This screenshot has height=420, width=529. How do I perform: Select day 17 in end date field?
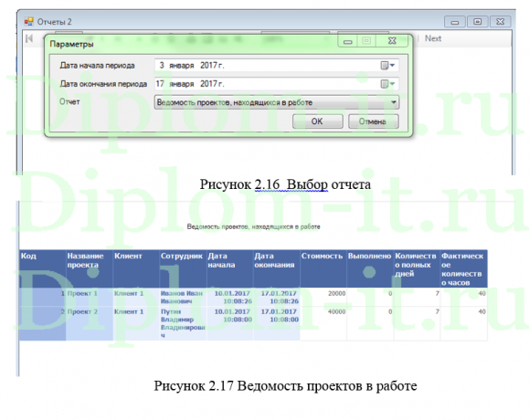[160, 84]
